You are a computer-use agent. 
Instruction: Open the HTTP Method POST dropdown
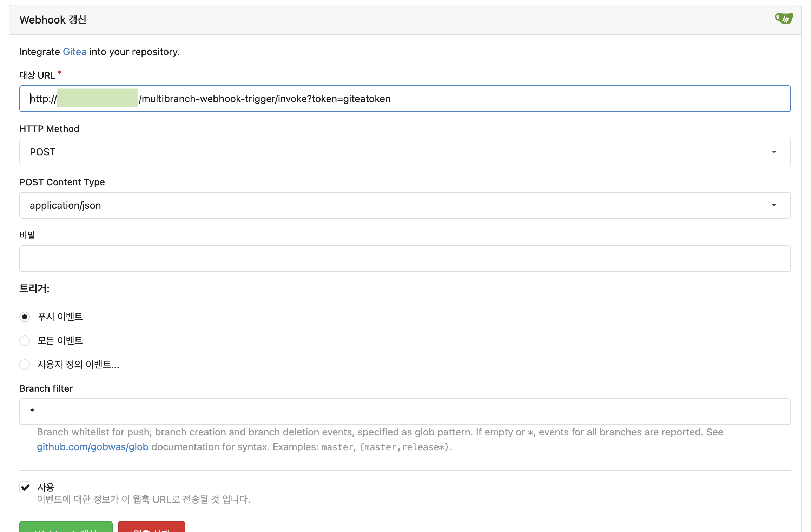click(386, 152)
